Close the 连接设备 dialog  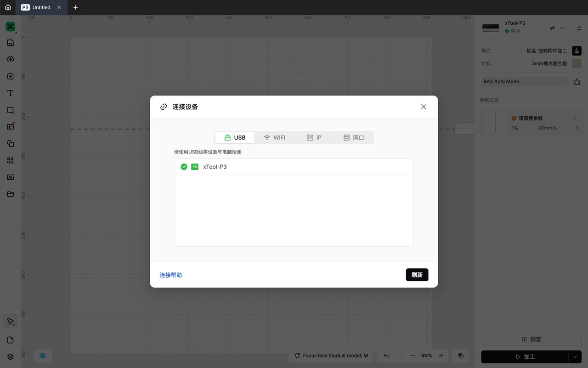(x=423, y=107)
